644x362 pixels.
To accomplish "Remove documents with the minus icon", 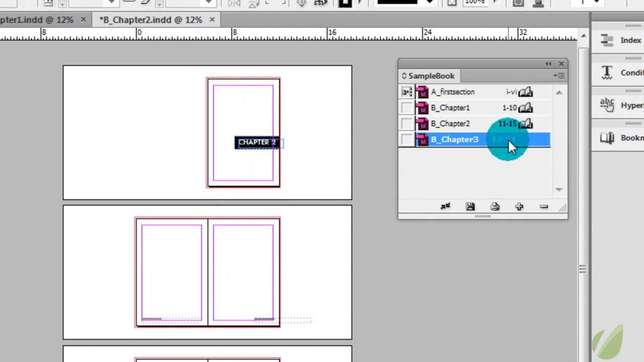I will click(x=543, y=207).
